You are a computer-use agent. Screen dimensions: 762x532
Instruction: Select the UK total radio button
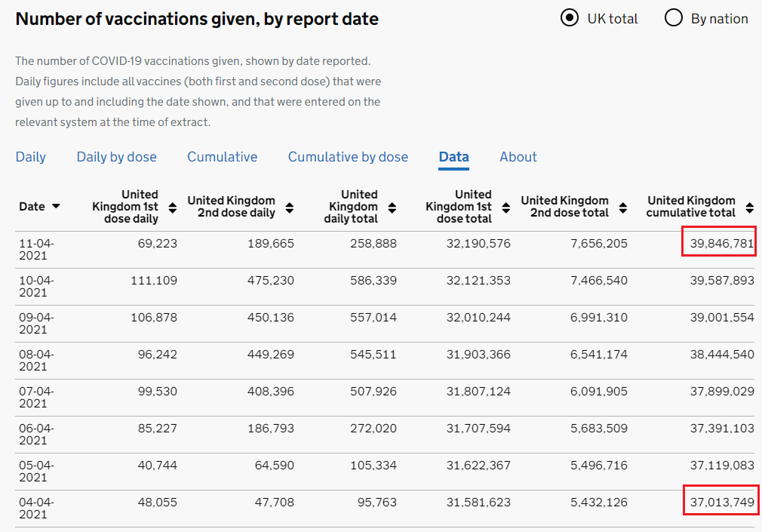(x=570, y=18)
